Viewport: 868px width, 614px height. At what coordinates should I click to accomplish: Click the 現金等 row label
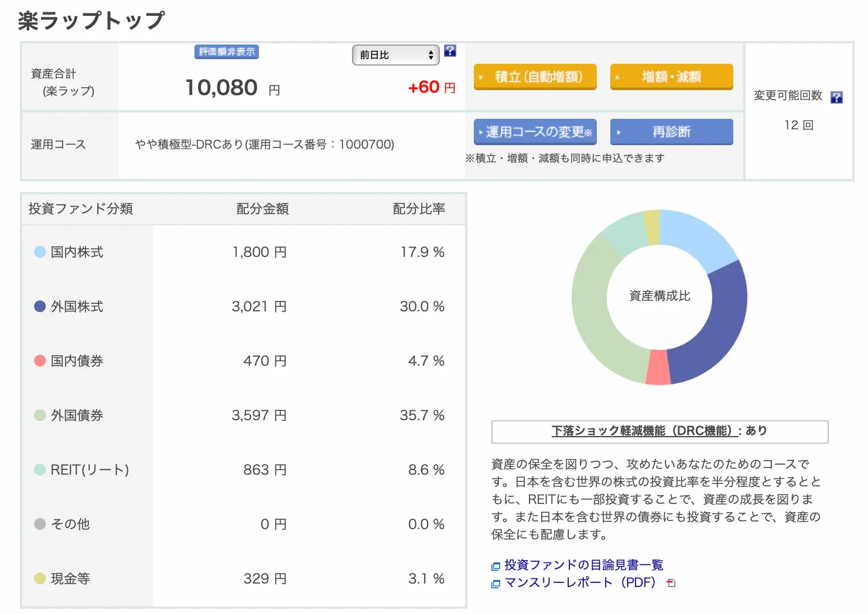[70, 579]
